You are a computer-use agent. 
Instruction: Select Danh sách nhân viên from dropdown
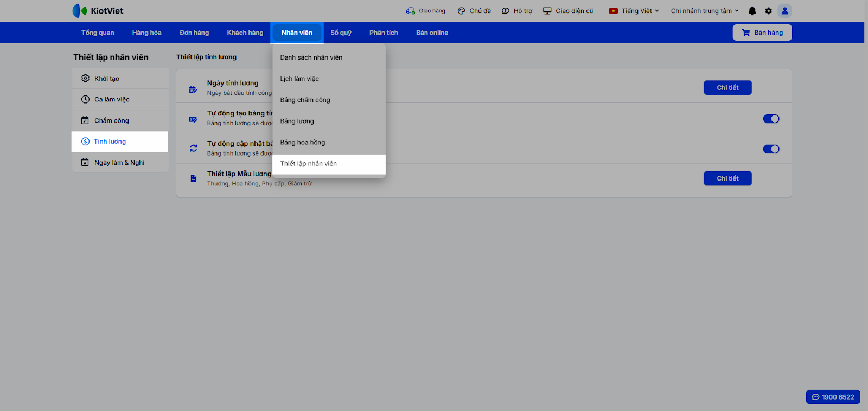[x=329, y=57]
